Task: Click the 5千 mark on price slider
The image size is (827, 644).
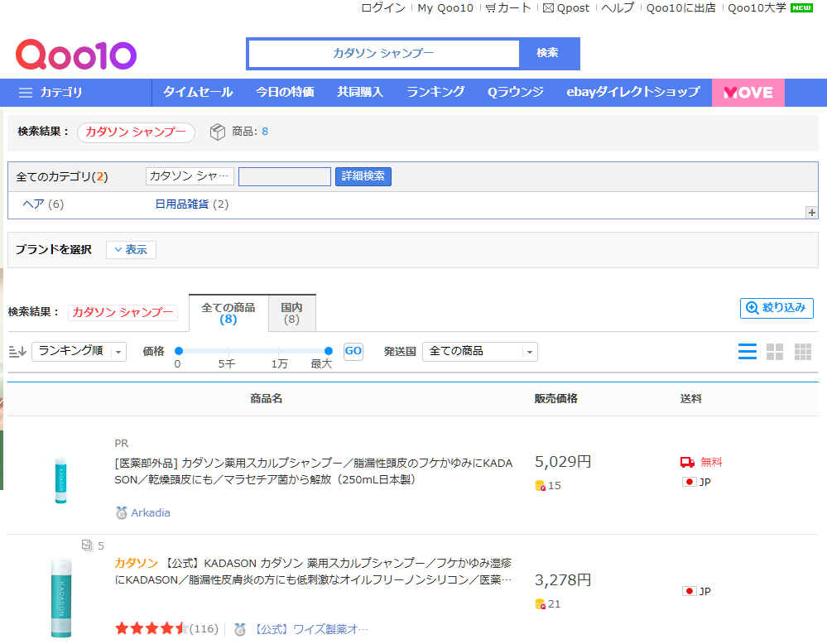Action: (228, 364)
